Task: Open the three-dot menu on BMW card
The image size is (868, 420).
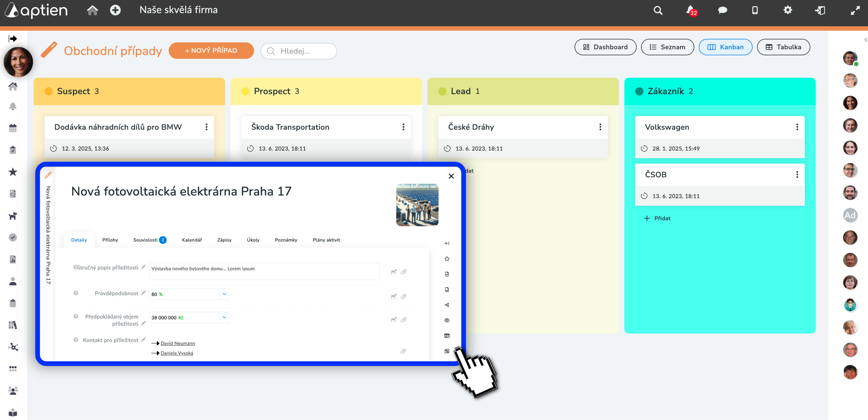Action: pyautogui.click(x=206, y=127)
